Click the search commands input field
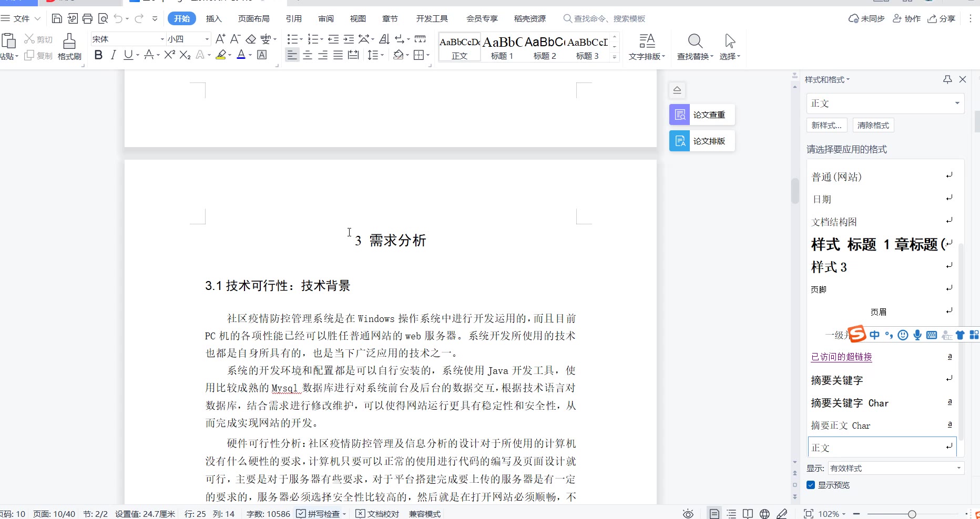The image size is (980, 519). 605,18
